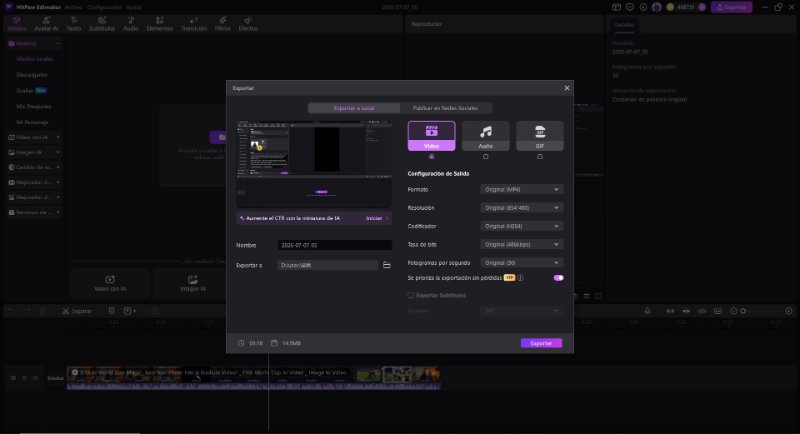Click Iniciar on the AI thumbnail banner
The image size is (800, 434).
(374, 218)
